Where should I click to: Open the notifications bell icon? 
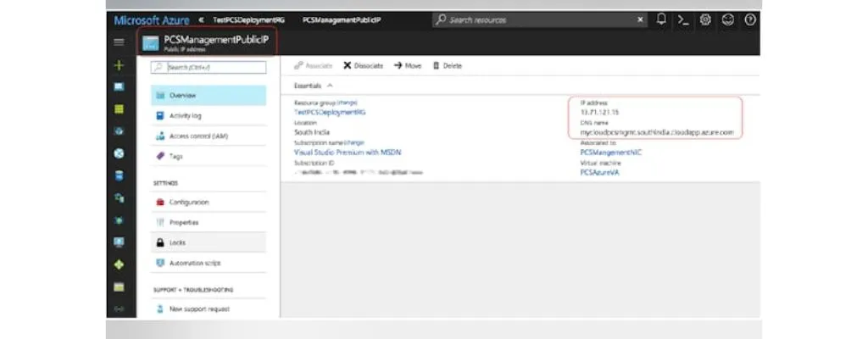pyautogui.click(x=661, y=19)
